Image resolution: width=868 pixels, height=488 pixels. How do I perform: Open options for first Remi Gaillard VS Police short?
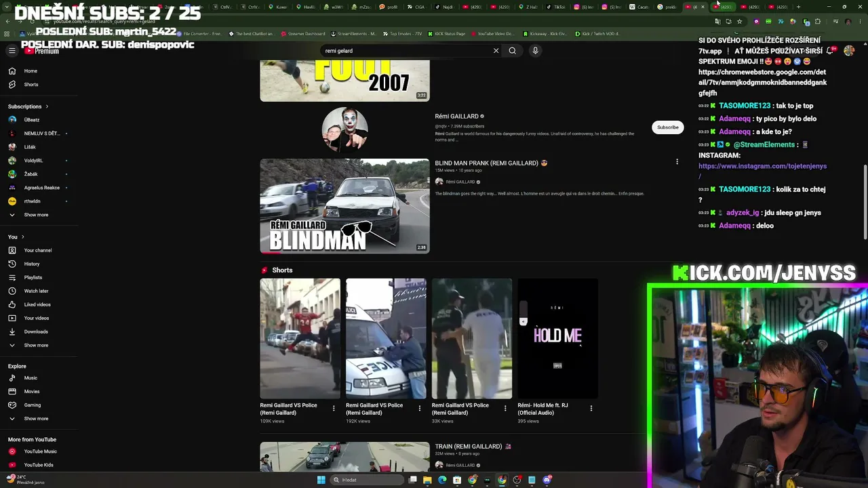(334, 408)
